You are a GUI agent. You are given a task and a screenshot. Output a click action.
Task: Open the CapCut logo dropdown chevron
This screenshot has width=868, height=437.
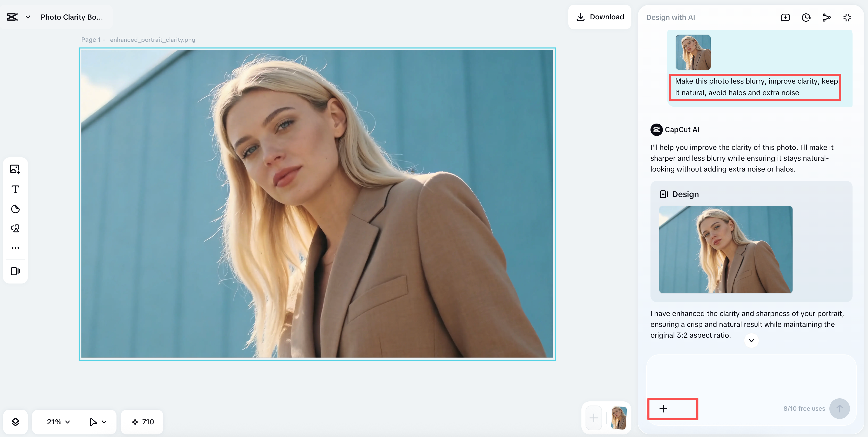pos(28,17)
